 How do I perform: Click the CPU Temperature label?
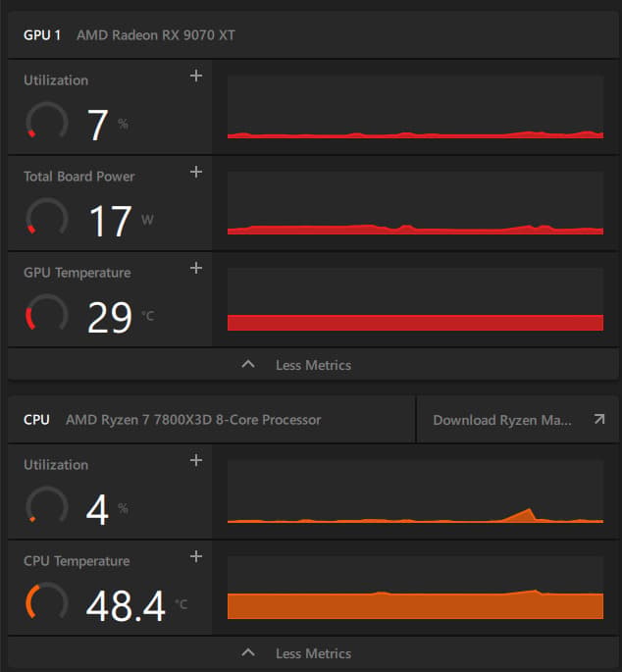pyautogui.click(x=77, y=561)
